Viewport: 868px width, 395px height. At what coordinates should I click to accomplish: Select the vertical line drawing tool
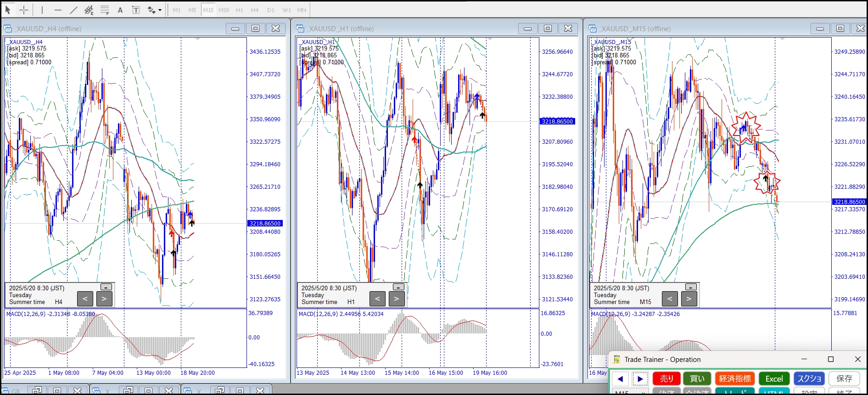(42, 10)
